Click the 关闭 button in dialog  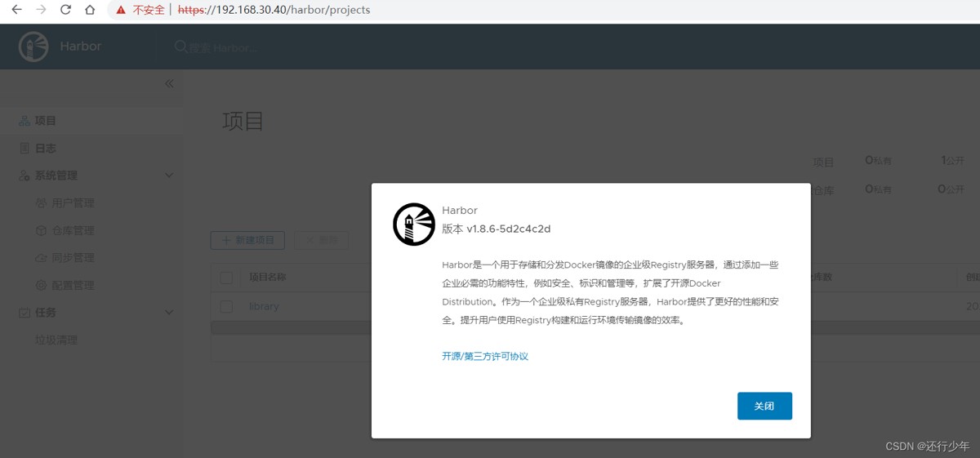(x=764, y=406)
